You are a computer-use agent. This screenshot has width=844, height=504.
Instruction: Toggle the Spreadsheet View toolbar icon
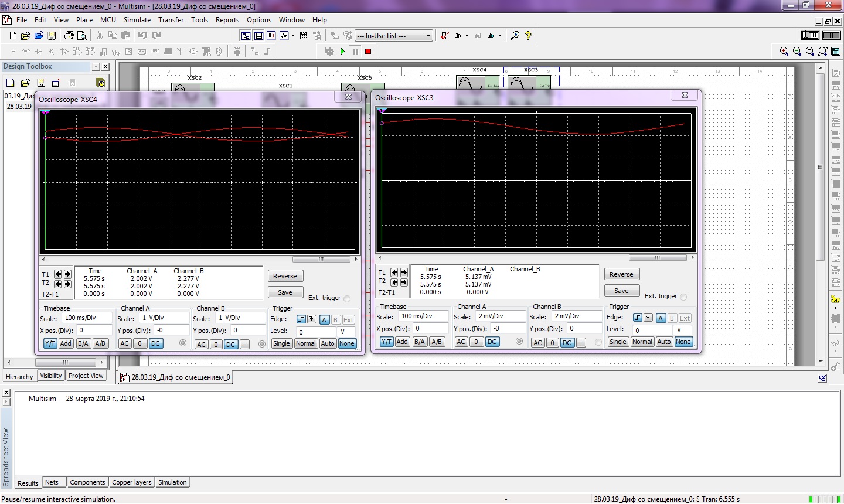[258, 36]
